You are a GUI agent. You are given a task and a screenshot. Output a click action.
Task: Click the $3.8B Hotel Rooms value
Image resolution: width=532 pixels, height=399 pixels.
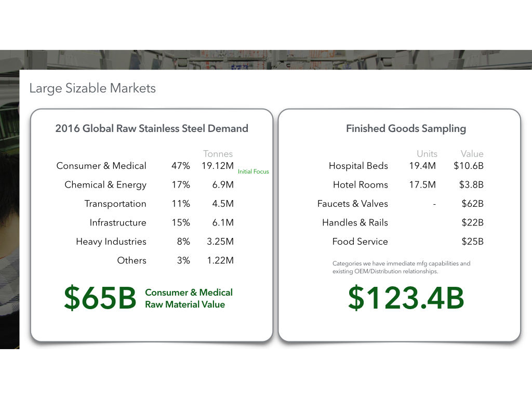point(471,184)
